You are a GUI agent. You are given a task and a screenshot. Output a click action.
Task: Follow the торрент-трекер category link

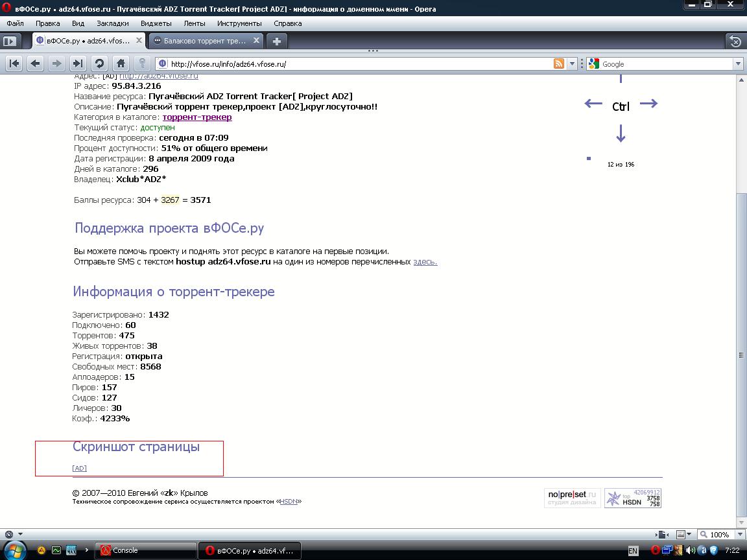[197, 117]
